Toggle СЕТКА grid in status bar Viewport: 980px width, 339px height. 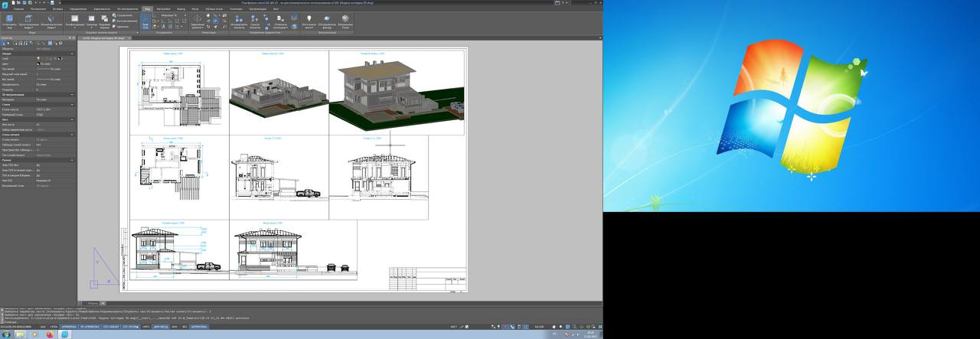(54, 326)
